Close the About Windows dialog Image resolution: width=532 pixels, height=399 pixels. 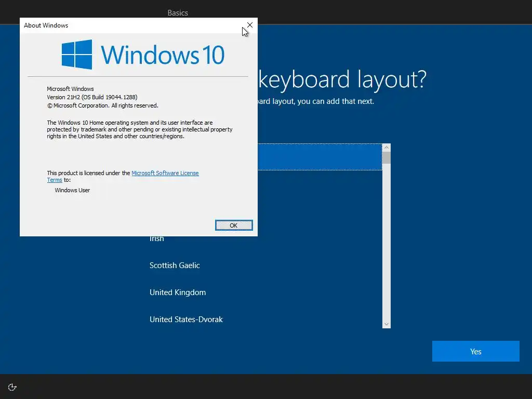click(x=250, y=25)
